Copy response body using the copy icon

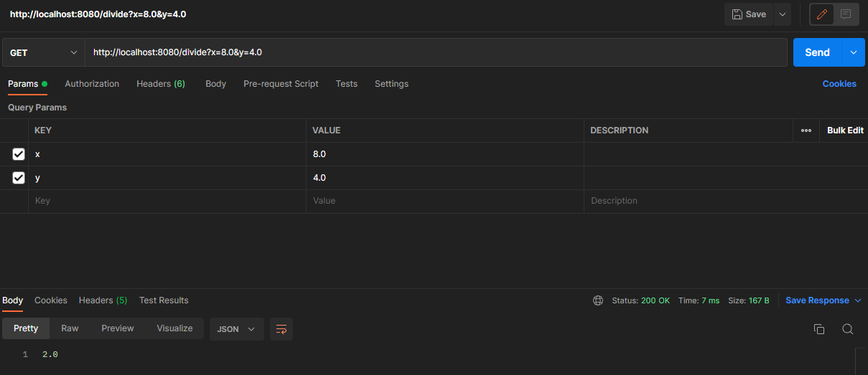pos(818,329)
